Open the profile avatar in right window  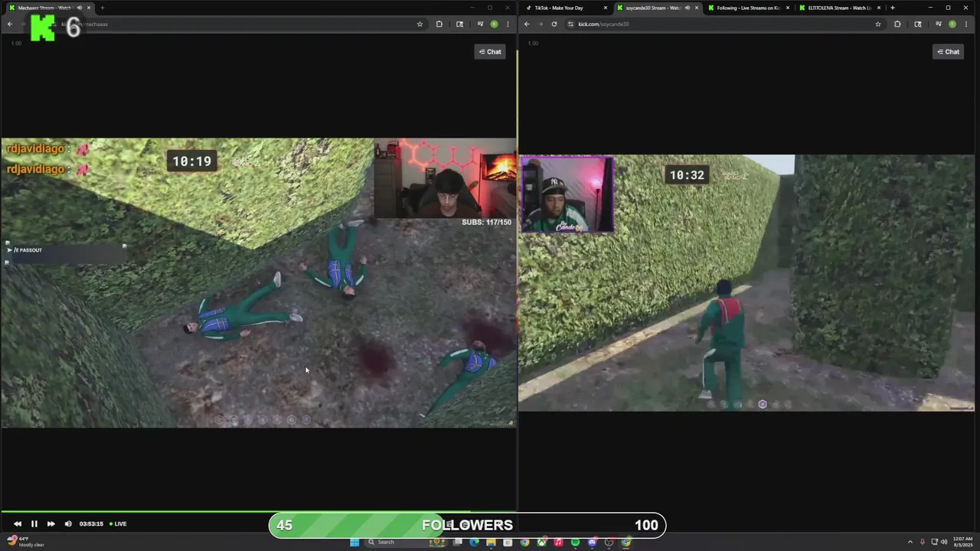[x=952, y=24]
